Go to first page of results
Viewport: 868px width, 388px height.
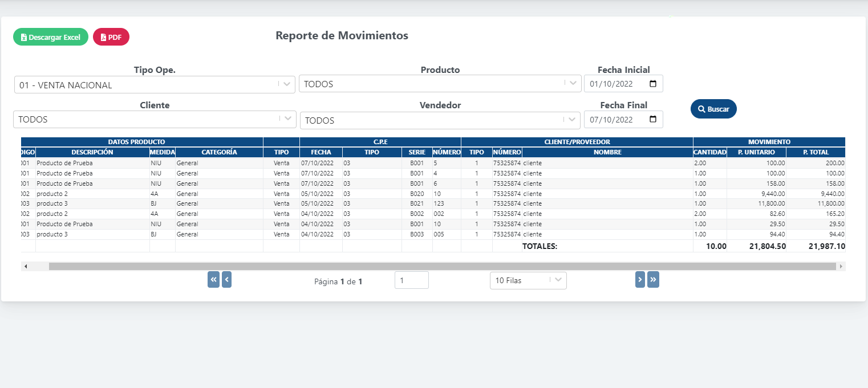click(x=213, y=280)
